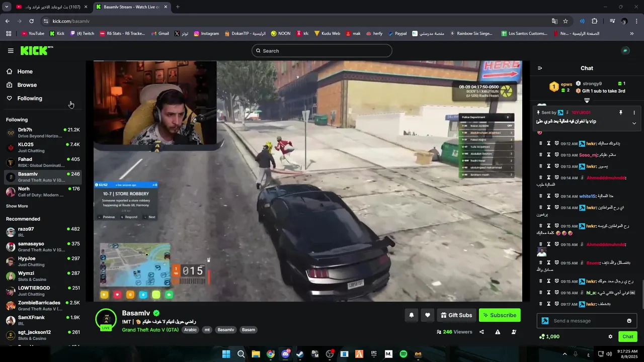644x362 pixels.
Task: Click user avatar icon at Kick top right
Action: [625, 51]
